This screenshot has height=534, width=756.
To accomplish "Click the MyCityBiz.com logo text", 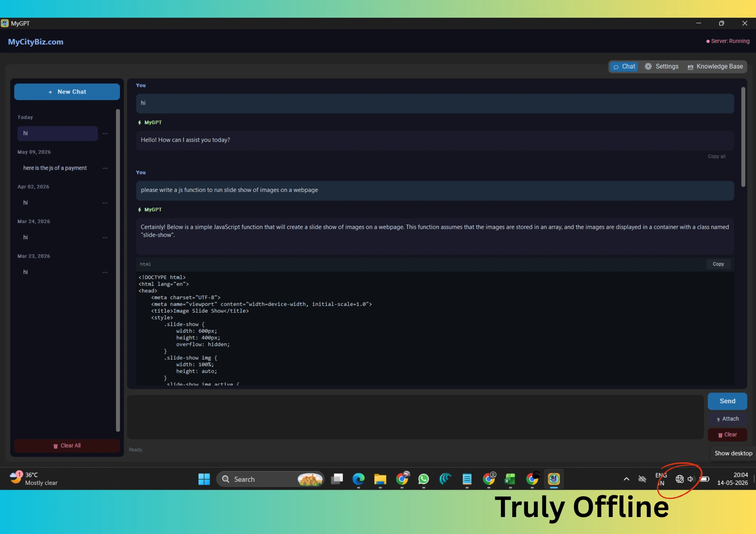I will [36, 42].
